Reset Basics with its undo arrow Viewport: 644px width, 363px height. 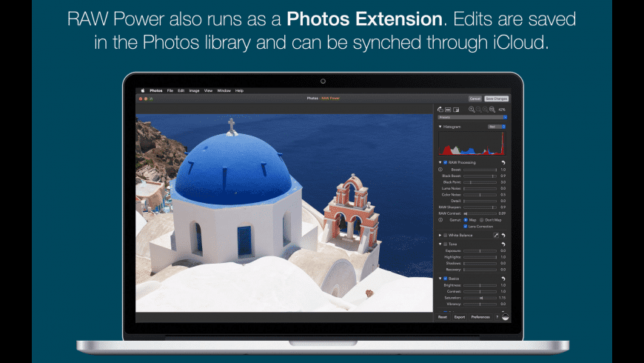[x=503, y=279]
